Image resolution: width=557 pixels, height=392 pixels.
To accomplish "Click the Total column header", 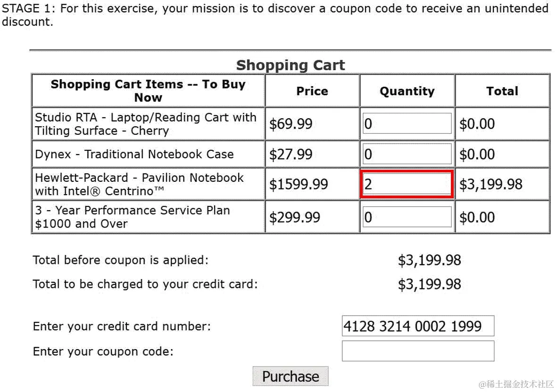I will 502,91.
